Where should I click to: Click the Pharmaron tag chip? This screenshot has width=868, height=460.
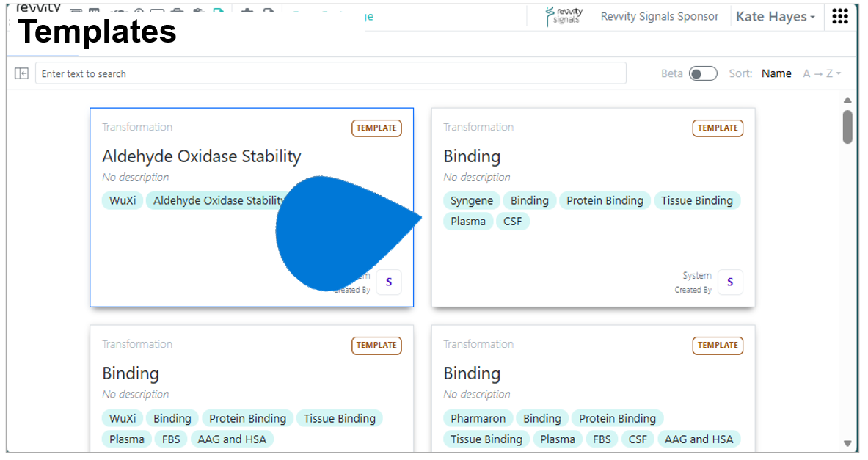[478, 418]
